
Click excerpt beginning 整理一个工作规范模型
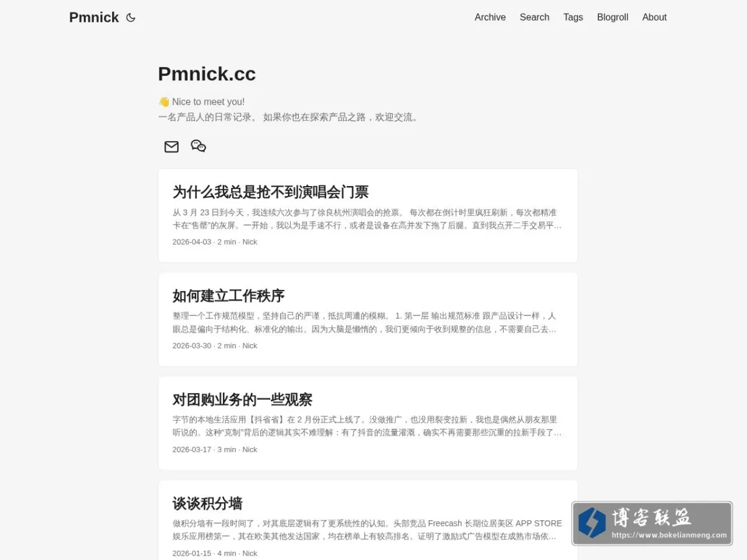click(x=365, y=323)
